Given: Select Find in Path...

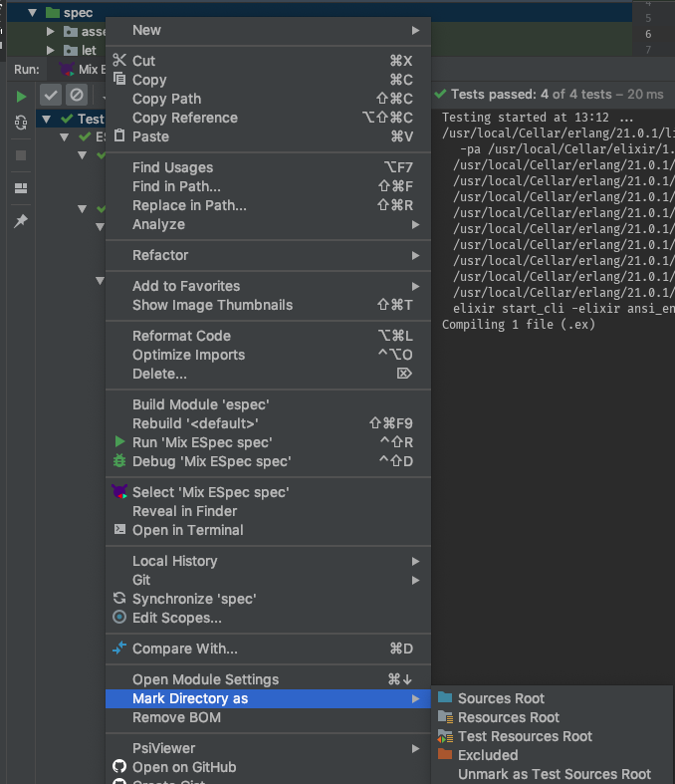Looking at the screenshot, I should [268, 186].
